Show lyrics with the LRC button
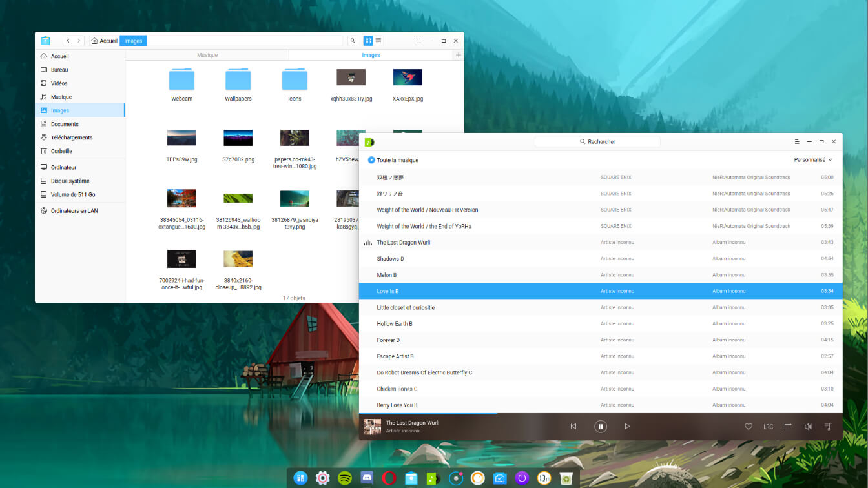 tap(769, 427)
